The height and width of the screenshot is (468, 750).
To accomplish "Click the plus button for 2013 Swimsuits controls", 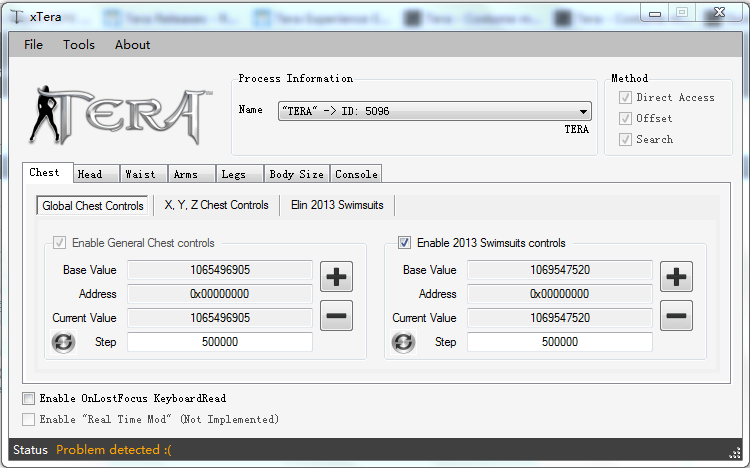I will [677, 277].
